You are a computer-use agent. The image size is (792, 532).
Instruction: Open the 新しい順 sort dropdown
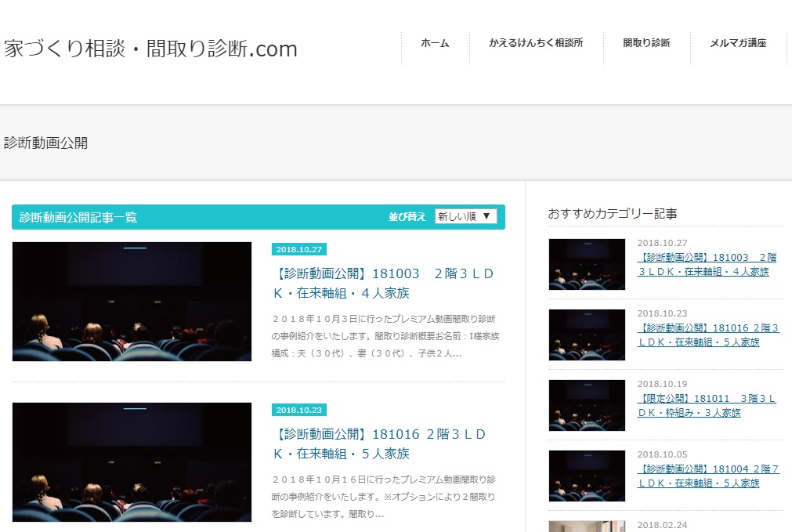click(x=465, y=216)
